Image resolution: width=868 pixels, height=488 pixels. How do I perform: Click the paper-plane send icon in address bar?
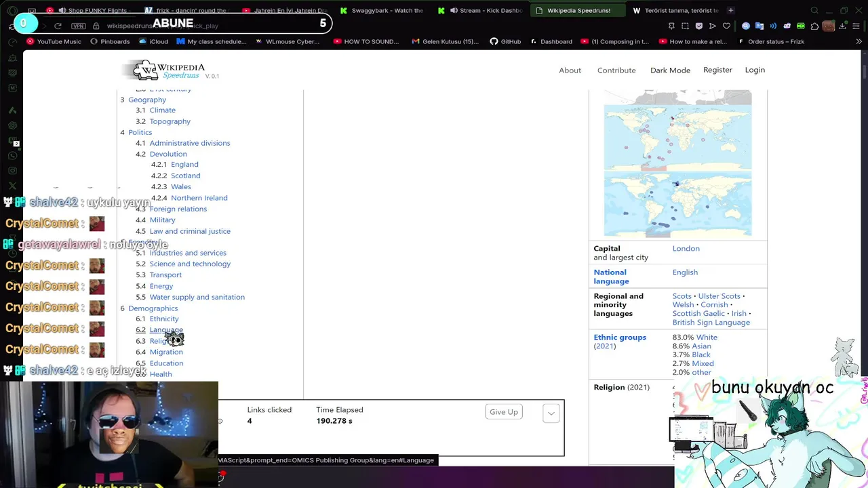pos(713,26)
